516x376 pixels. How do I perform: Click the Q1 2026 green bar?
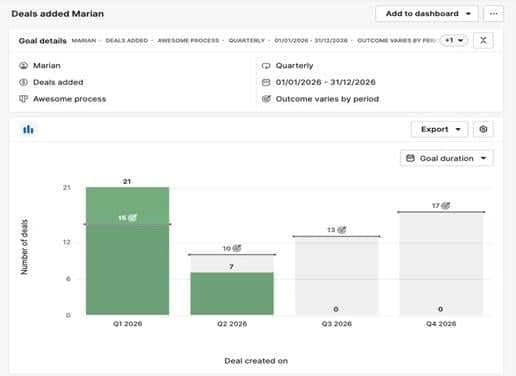click(127, 251)
